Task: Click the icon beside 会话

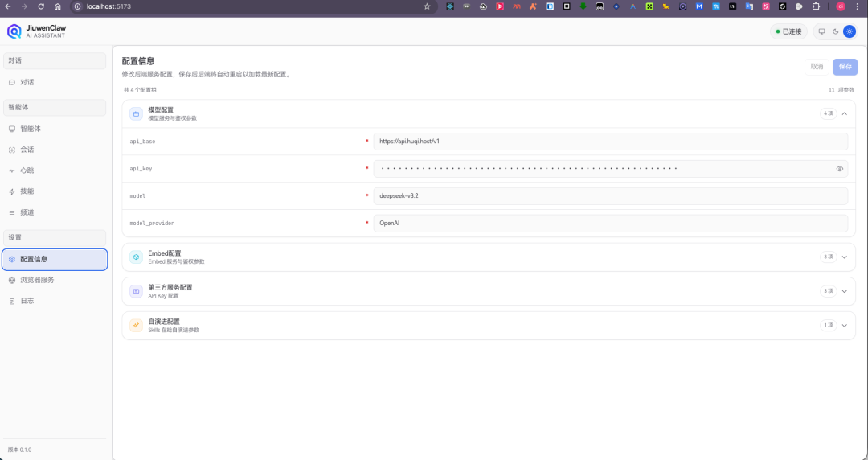Action: 12,150
